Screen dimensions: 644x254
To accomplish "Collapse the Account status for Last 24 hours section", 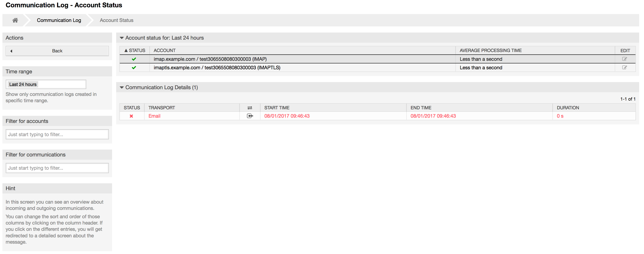I will pos(122,38).
